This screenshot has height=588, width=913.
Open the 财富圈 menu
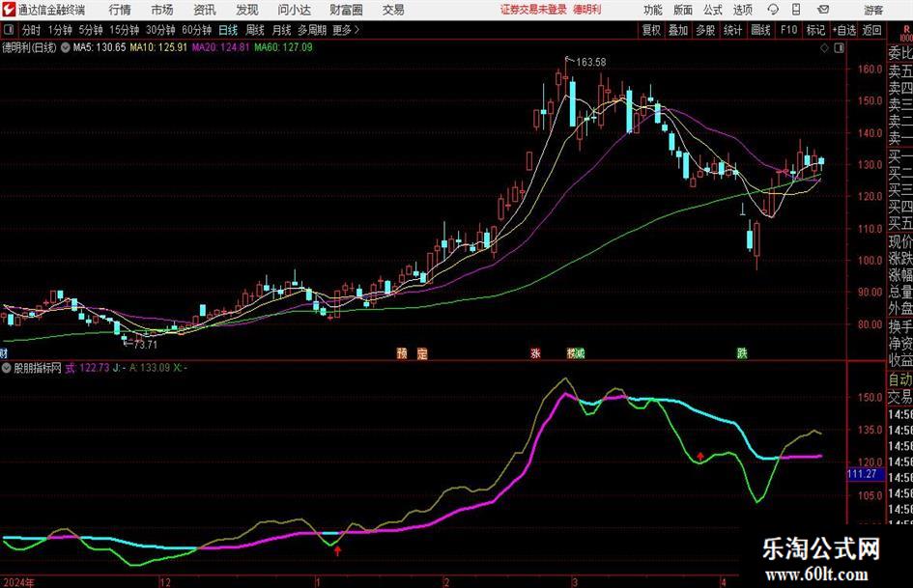pos(346,10)
